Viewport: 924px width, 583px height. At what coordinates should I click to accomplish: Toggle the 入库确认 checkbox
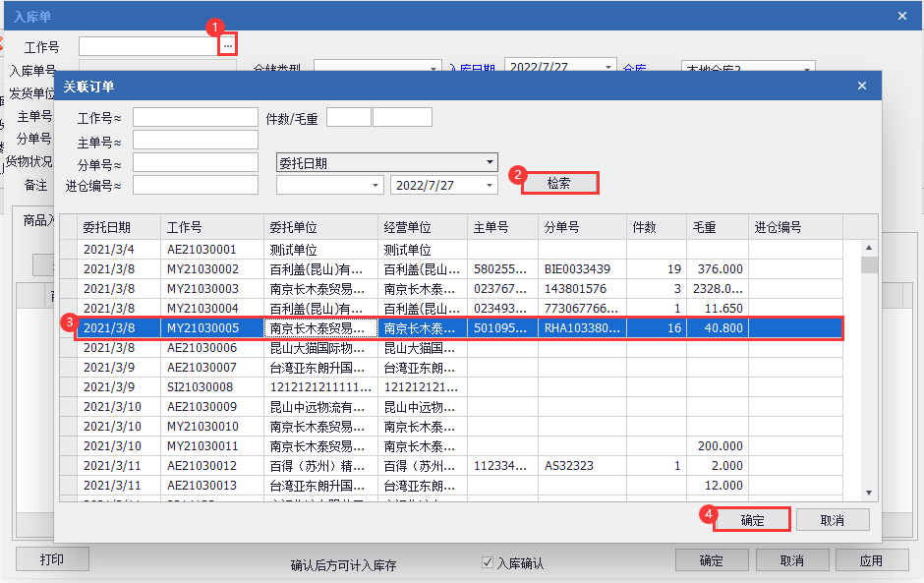tap(488, 562)
